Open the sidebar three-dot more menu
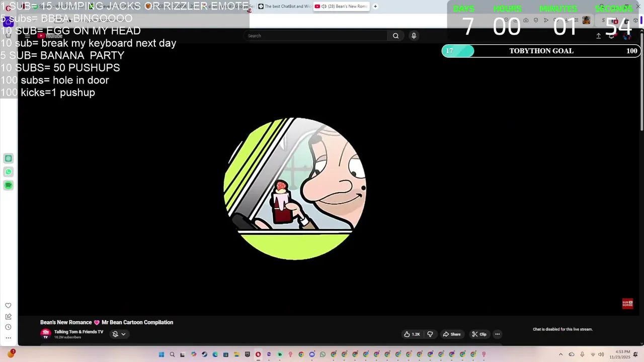This screenshot has width=644, height=362. point(8,338)
